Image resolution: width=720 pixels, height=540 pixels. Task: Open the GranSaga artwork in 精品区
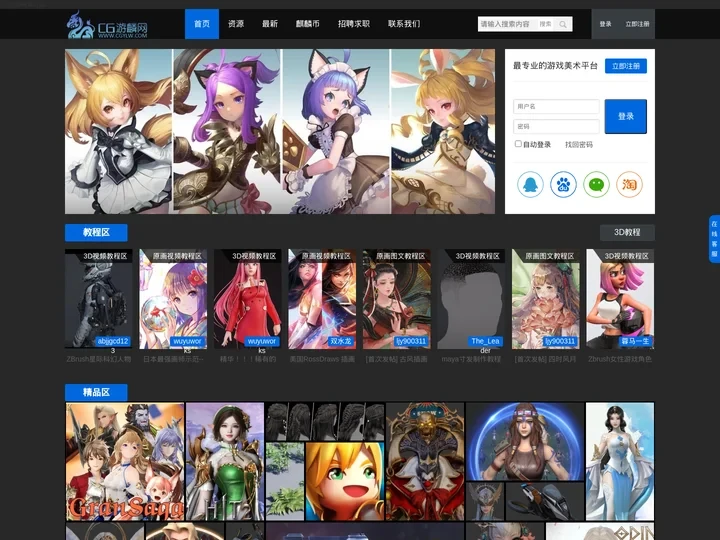click(125, 461)
